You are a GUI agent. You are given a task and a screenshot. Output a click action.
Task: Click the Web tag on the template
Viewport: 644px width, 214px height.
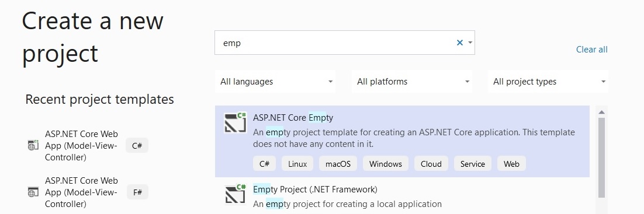coord(511,164)
